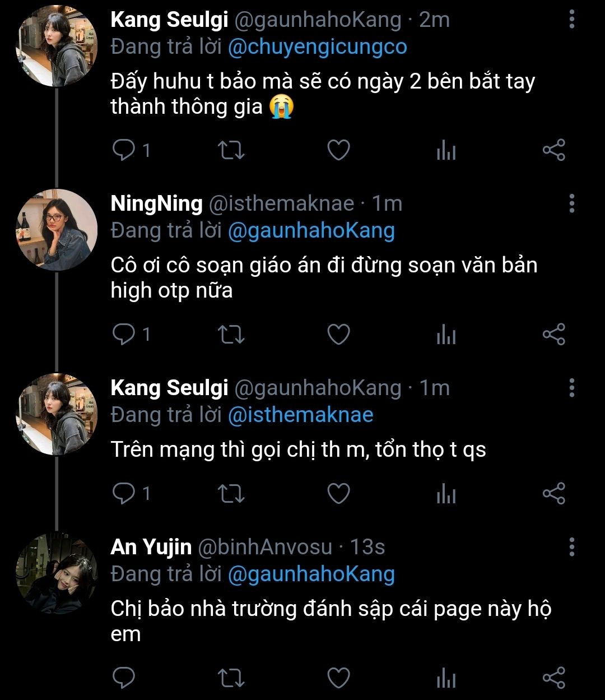
Task: Reply to An Yujin's tweet
Action: tap(122, 678)
